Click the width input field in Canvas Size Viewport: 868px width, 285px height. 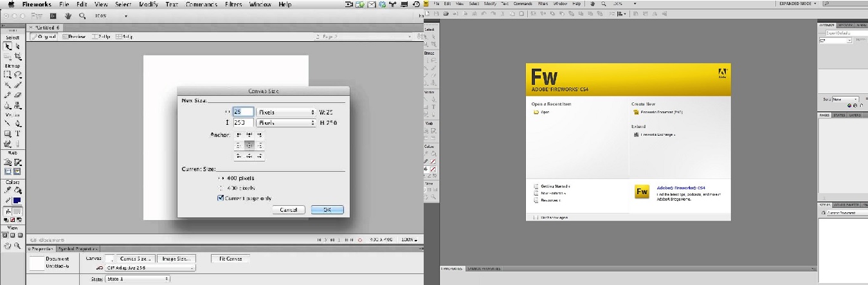pyautogui.click(x=242, y=112)
